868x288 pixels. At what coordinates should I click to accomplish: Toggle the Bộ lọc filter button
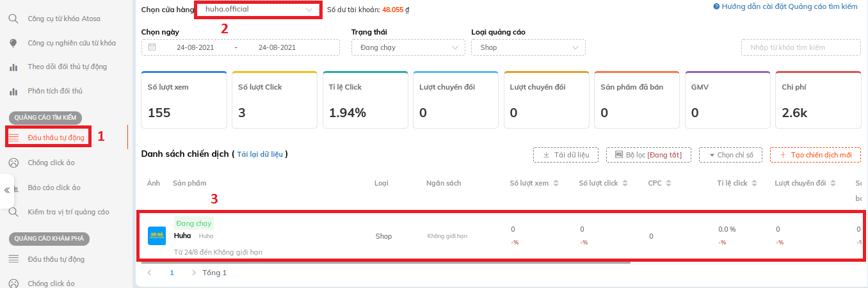(648, 155)
